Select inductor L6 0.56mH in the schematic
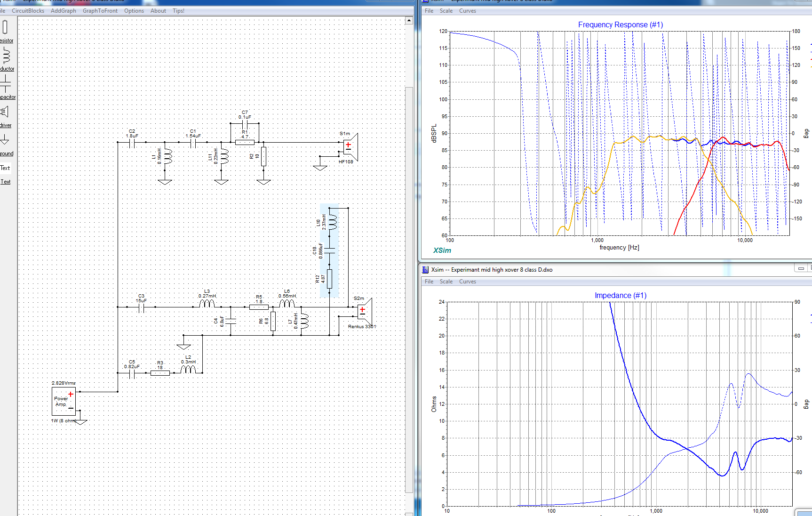812x516 pixels. (287, 303)
